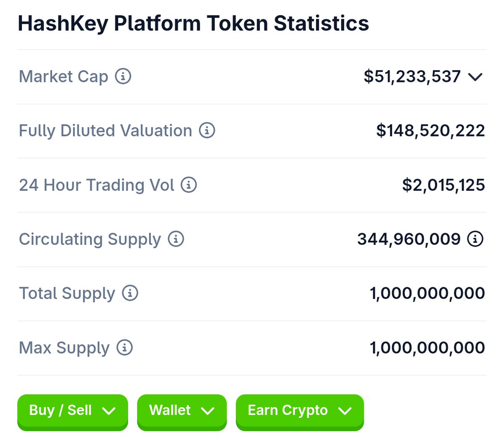
Task: Click the 344,960,009 circulating supply number
Action: (x=409, y=239)
